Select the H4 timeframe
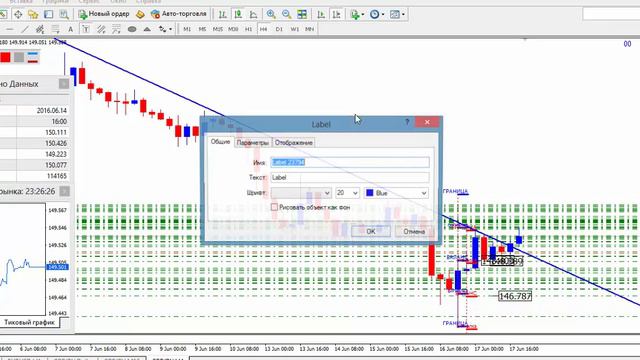 click(264, 29)
